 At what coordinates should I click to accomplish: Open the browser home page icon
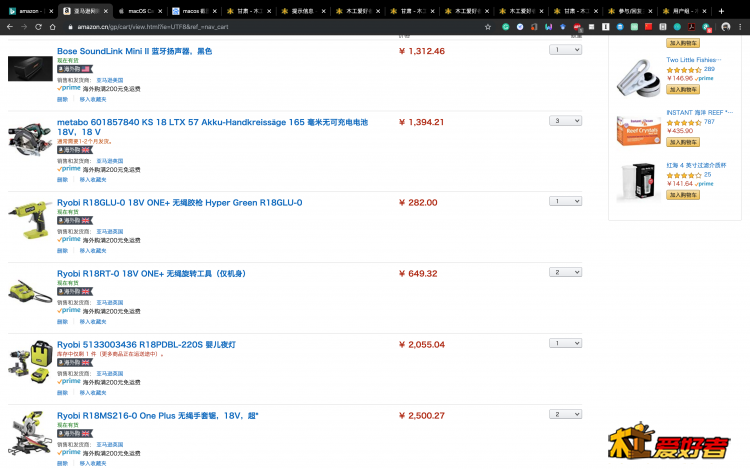coord(53,27)
